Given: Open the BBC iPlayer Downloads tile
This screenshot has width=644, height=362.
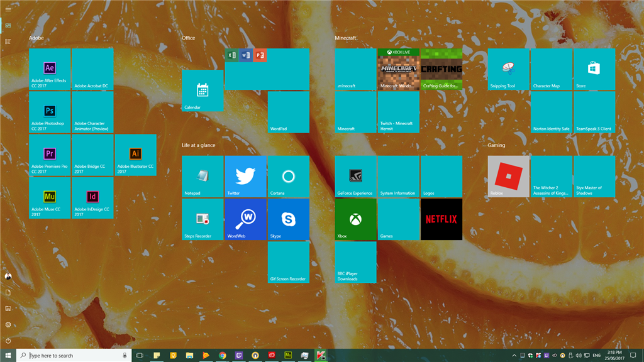Looking at the screenshot, I should (x=356, y=262).
